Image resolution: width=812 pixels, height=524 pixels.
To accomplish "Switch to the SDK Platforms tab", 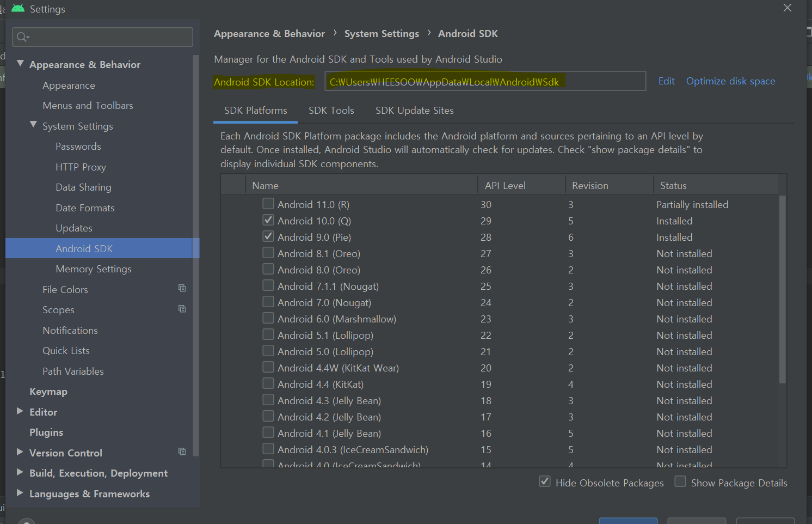I will pos(255,111).
